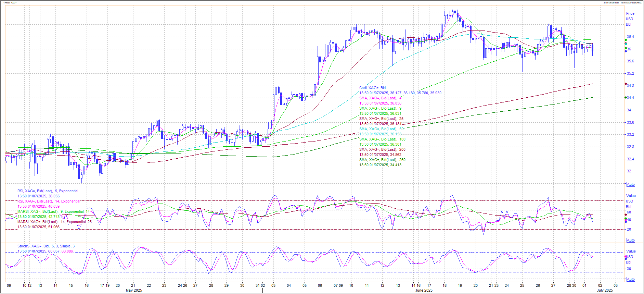
Task: Click the blue last-price diamond marker below 36
Action: tap(626, 51)
